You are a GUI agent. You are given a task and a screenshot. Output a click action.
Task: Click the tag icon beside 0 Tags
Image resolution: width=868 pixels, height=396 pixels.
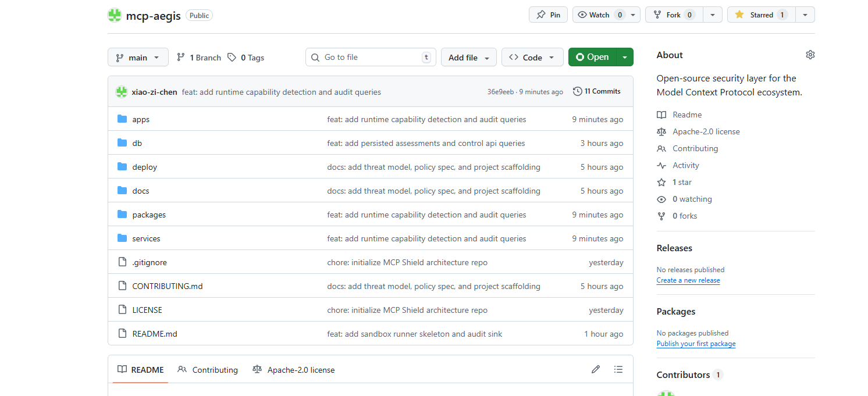(232, 58)
